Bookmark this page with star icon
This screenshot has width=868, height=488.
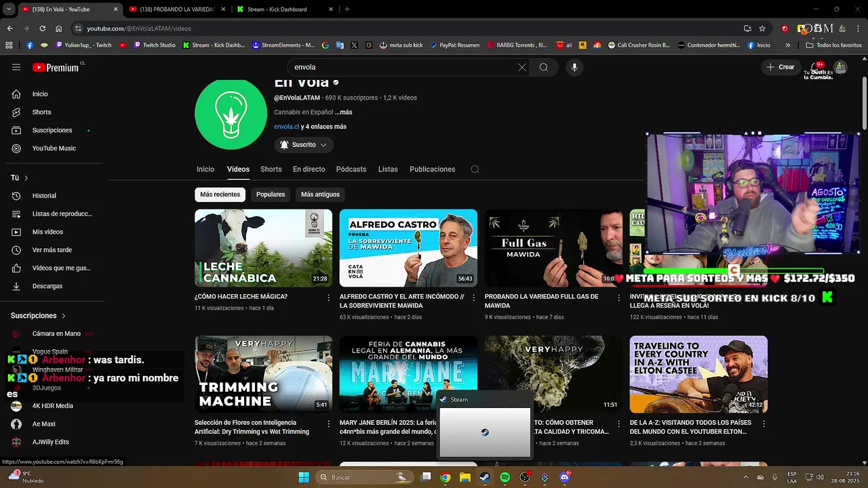[x=762, y=28]
